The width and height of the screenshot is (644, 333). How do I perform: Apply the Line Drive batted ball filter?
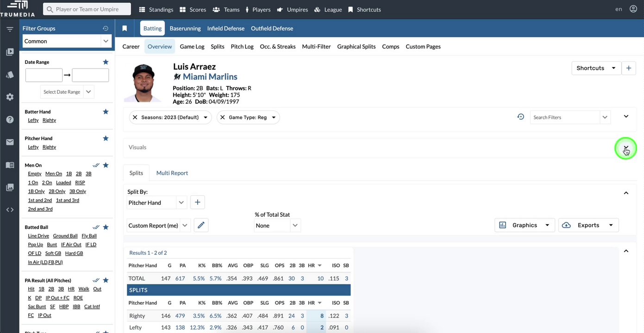click(x=38, y=236)
